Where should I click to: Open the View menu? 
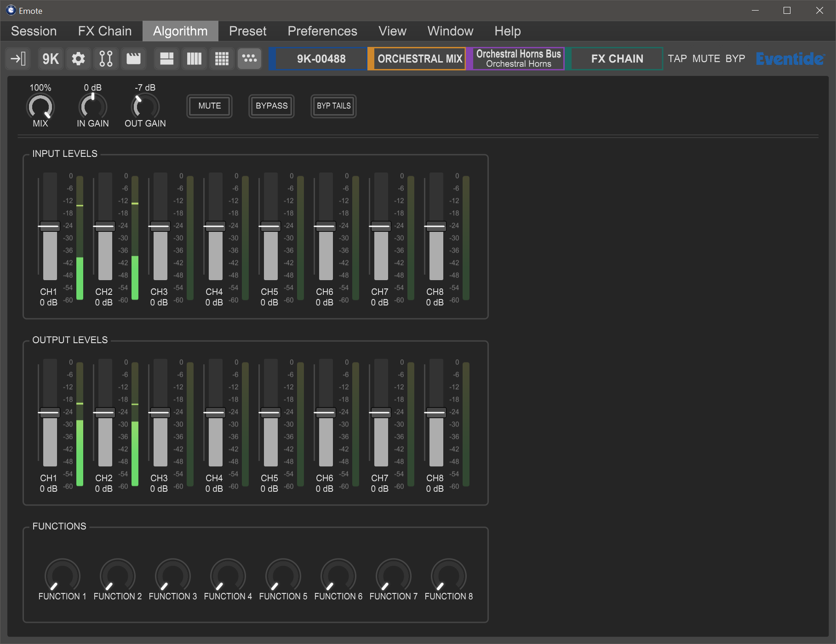click(392, 31)
